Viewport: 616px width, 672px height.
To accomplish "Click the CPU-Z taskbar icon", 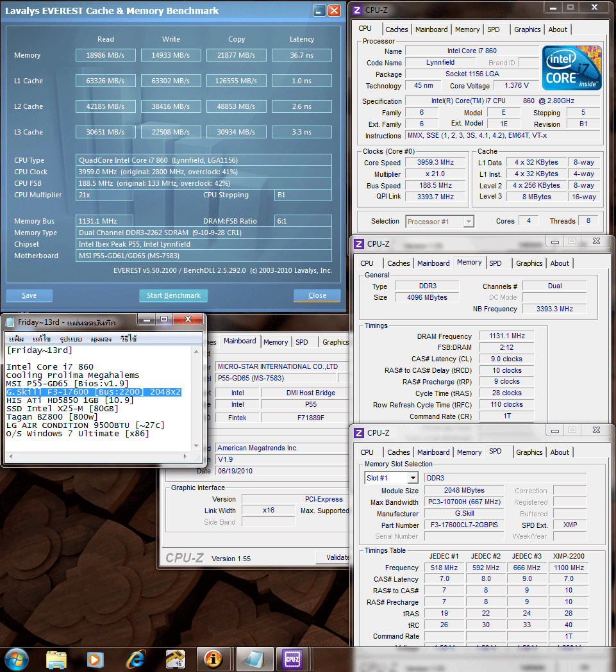I will click(x=292, y=659).
